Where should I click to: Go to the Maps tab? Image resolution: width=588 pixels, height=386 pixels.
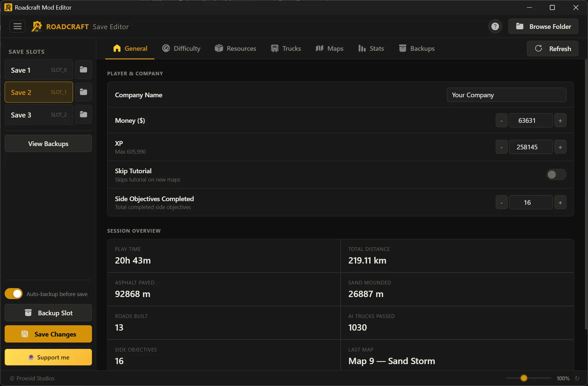tap(329, 48)
